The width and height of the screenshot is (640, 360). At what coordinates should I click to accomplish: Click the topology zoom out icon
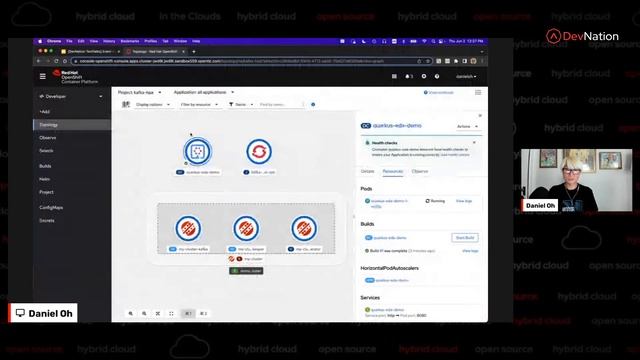point(144,313)
